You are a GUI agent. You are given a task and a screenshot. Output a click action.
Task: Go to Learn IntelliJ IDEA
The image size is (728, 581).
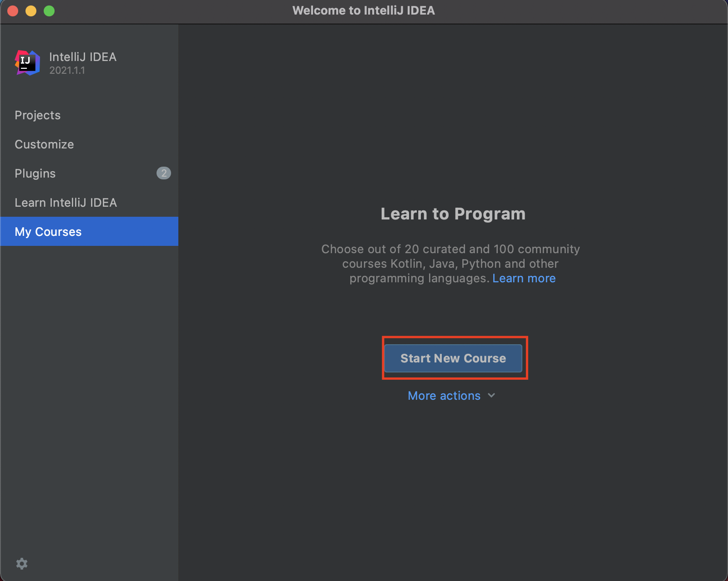coord(89,203)
